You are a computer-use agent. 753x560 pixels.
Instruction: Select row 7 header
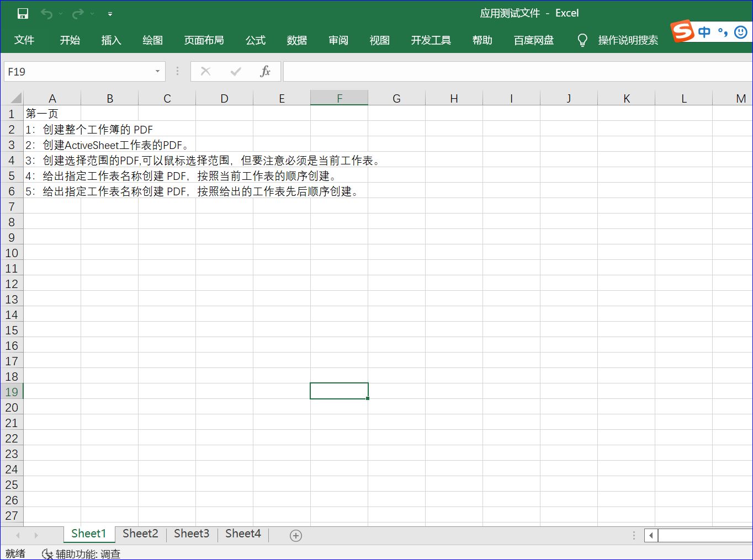(x=12, y=207)
